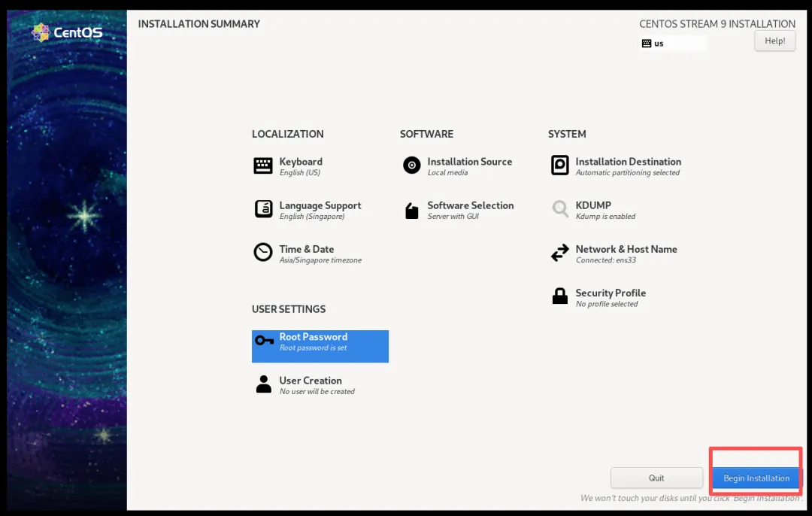The image size is (812, 516).
Task: Click 'Automatic partitioning selected' text
Action: (x=628, y=172)
